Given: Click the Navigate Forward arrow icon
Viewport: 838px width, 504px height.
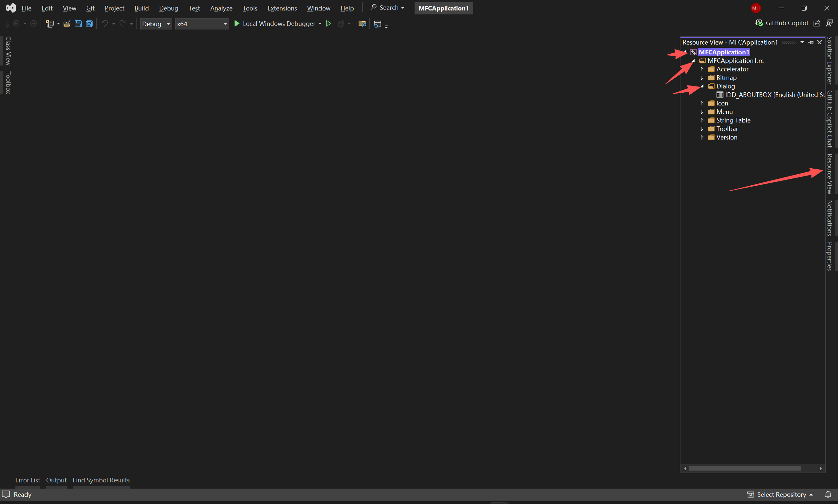Looking at the screenshot, I should (x=33, y=24).
